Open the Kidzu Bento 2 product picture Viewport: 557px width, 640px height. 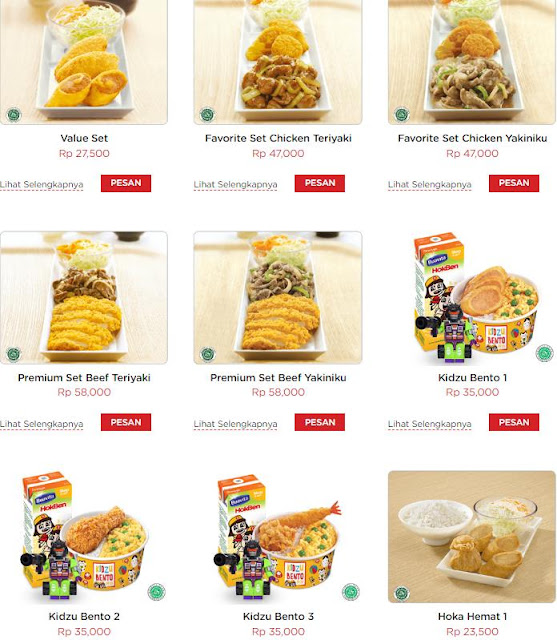84,537
